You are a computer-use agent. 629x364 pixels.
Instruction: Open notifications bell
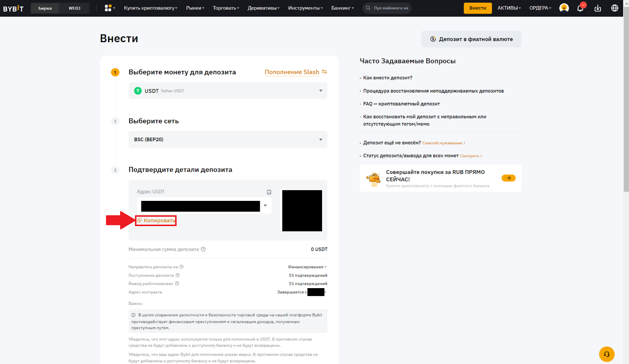point(580,8)
